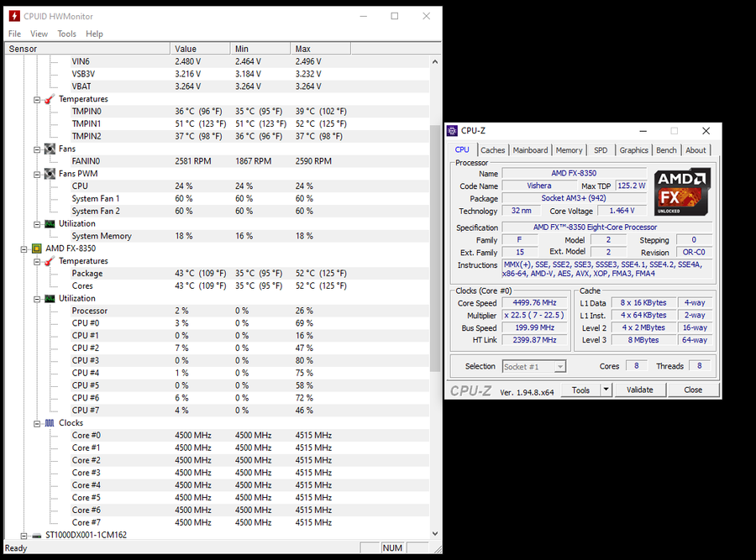Minimize the CPU-Z window
Viewport: 756px width, 560px height.
coord(643,131)
